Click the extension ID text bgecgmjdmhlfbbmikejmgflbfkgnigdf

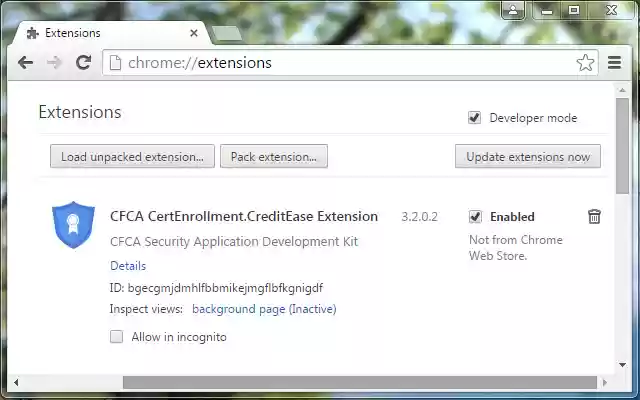225,288
